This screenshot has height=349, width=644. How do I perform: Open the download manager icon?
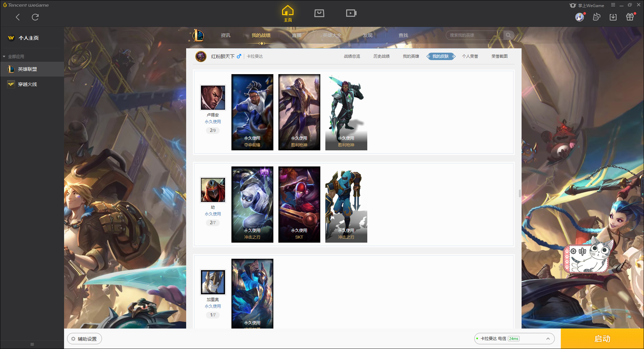pyautogui.click(x=613, y=17)
